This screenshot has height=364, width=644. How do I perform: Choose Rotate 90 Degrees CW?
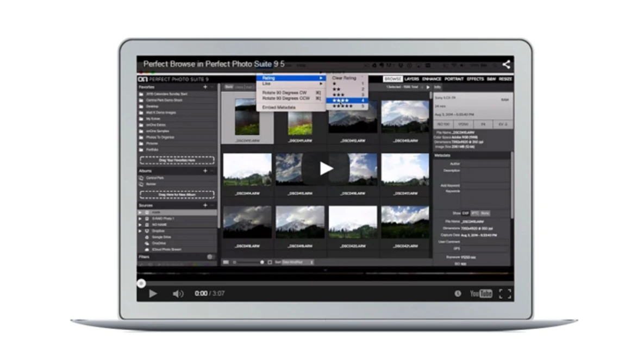(291, 93)
